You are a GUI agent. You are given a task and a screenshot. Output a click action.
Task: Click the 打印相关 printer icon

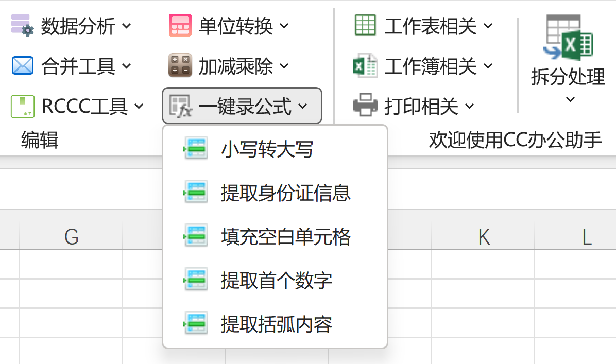(x=365, y=107)
